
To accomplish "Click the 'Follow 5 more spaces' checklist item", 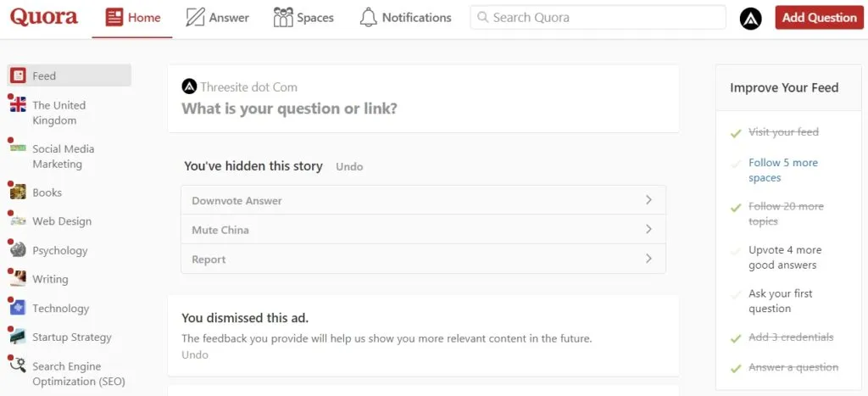I will [782, 170].
